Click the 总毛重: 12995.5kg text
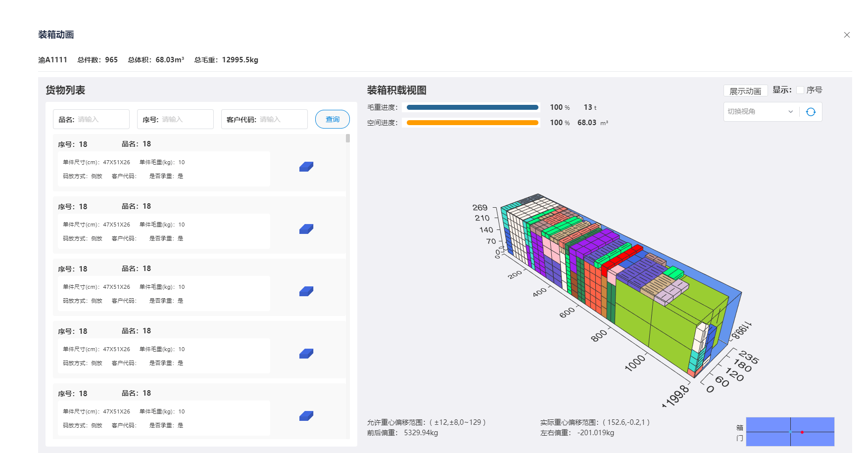Image resolution: width=868 pixels, height=453 pixels. pyautogui.click(x=226, y=60)
